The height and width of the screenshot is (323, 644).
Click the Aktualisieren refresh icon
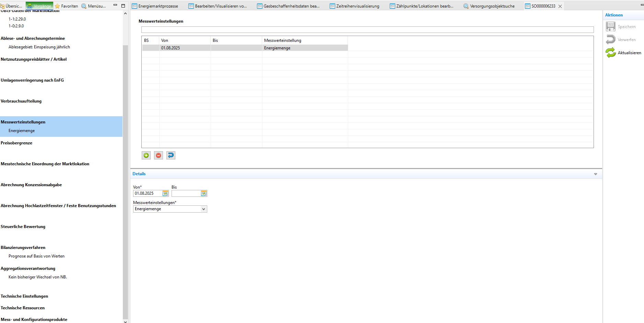tap(611, 53)
